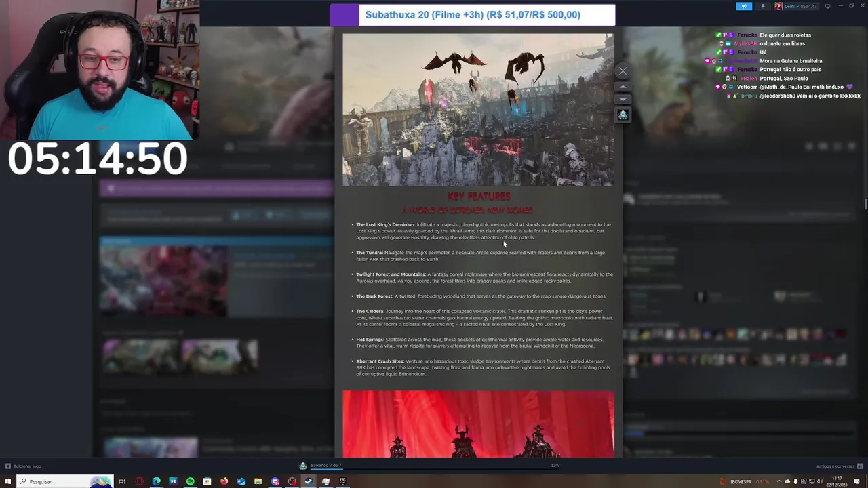Click the red throne room image
This screenshot has height=488, width=868.
tap(478, 424)
